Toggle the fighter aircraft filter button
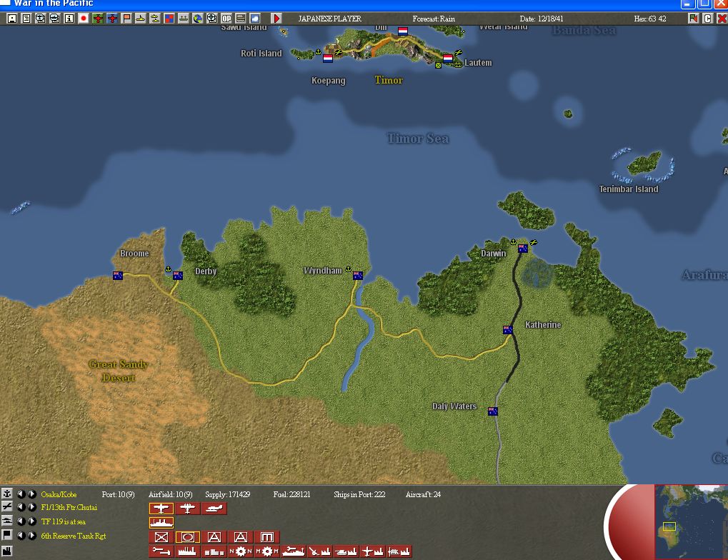 click(x=161, y=509)
